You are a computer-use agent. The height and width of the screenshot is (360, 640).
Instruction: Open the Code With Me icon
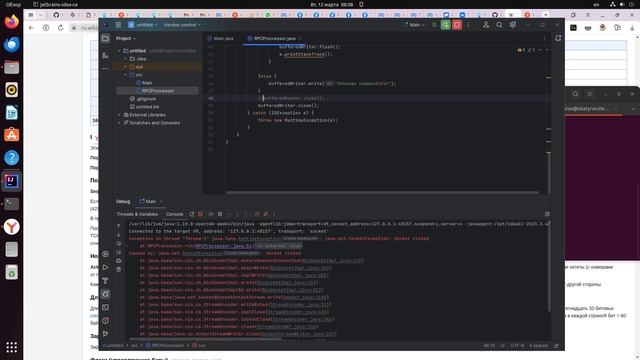coord(486,25)
